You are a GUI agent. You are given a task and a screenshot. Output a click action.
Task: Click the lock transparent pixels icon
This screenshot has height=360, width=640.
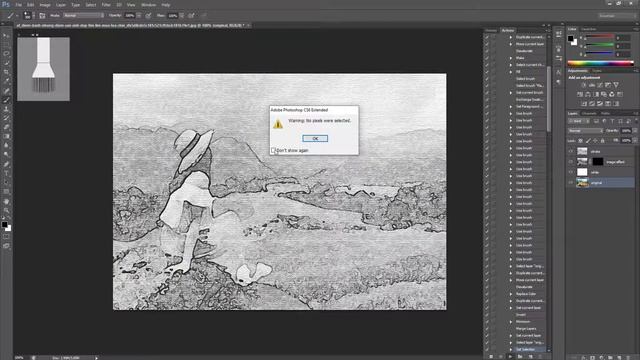(580, 140)
